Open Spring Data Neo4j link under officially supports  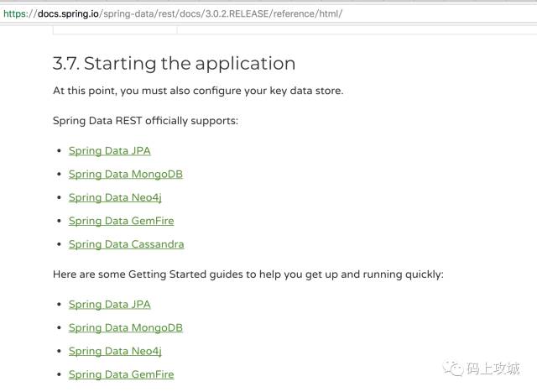(115, 198)
